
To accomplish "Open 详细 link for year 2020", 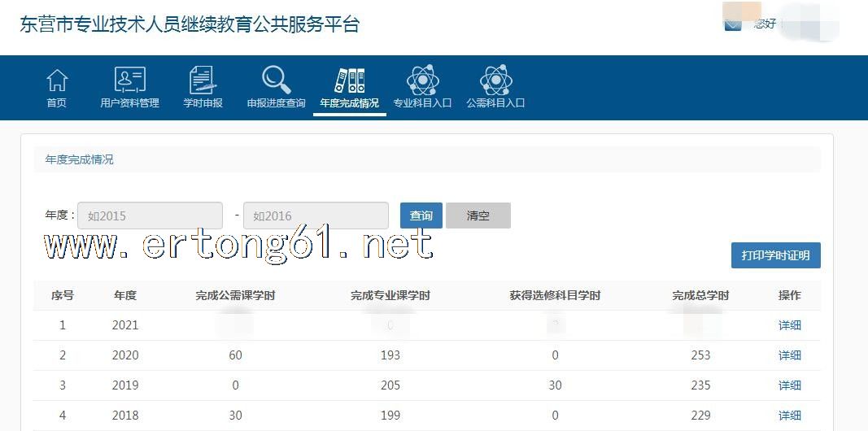I will 789,355.
